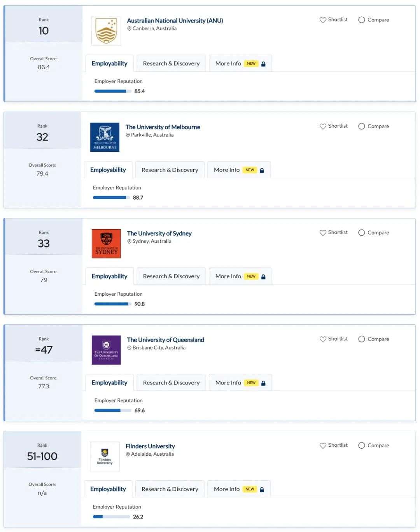Open Flinders University title link
This screenshot has height=532, width=420.
coord(150,446)
